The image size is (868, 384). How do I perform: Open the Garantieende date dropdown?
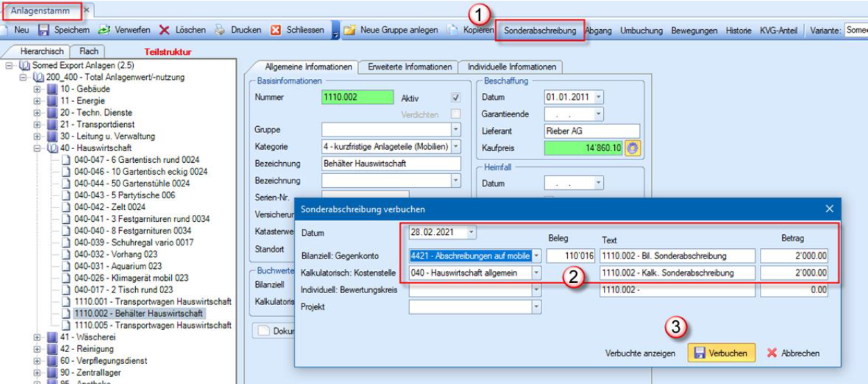[598, 114]
